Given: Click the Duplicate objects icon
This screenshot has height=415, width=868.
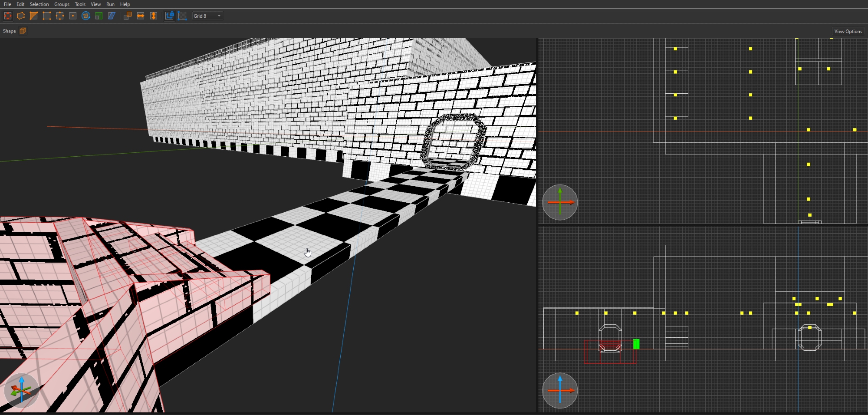Looking at the screenshot, I should (128, 16).
